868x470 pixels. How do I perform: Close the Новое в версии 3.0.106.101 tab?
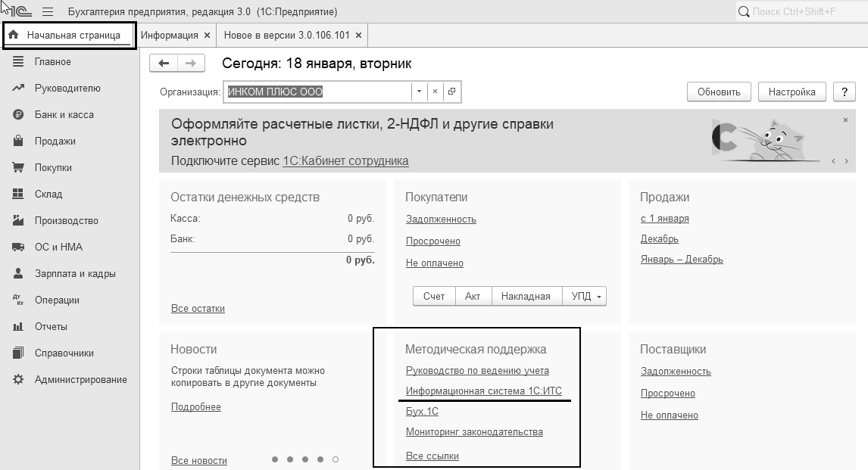point(359,36)
